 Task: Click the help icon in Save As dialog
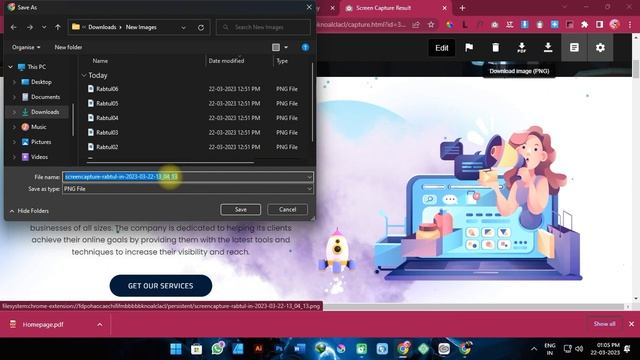[305, 47]
